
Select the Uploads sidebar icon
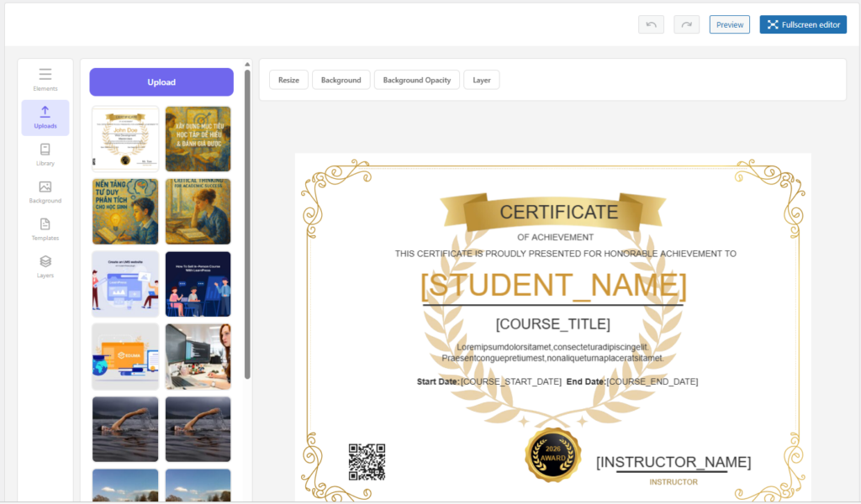click(45, 117)
